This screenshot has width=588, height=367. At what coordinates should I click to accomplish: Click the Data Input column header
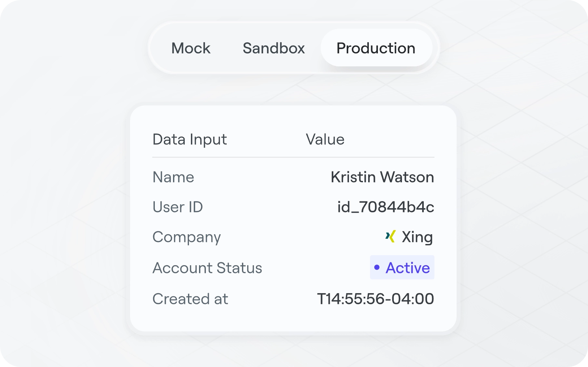190,139
